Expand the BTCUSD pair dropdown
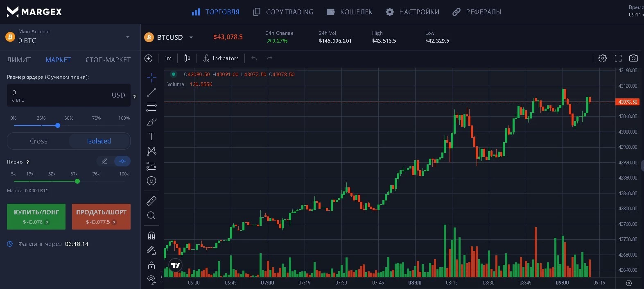This screenshot has width=644, height=289. (x=191, y=37)
